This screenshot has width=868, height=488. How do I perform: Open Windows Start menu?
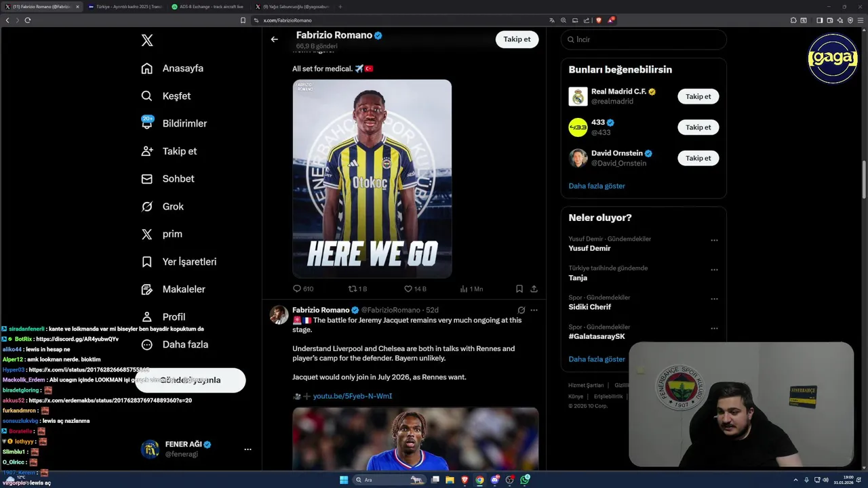point(344,480)
